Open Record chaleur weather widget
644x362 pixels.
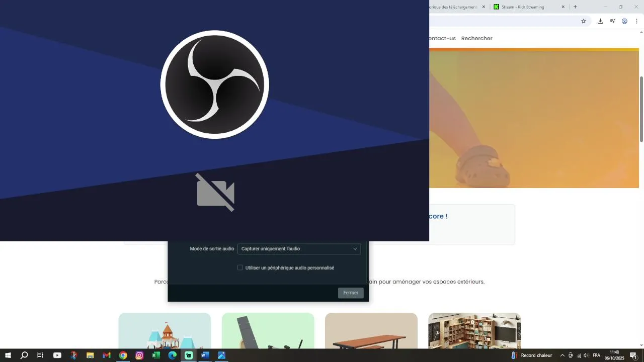(532, 355)
